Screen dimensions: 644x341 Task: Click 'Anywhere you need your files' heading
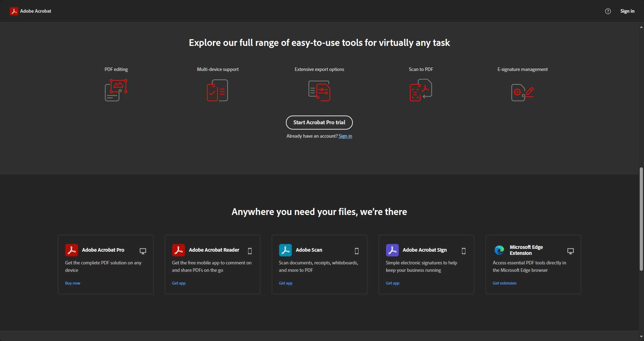point(319,212)
